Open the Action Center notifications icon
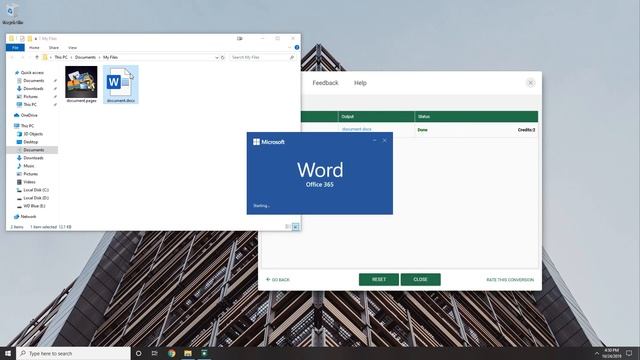The width and height of the screenshot is (640, 360). point(629,353)
